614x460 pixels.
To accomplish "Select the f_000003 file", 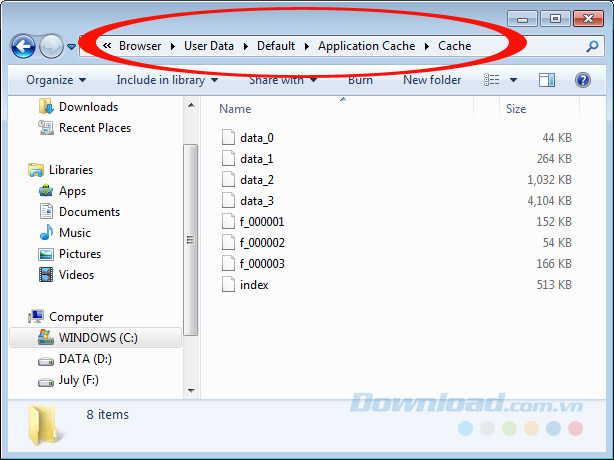I will (262, 264).
